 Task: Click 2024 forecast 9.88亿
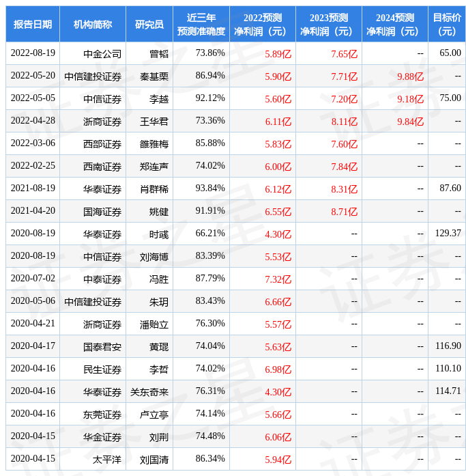pyautogui.click(x=410, y=76)
